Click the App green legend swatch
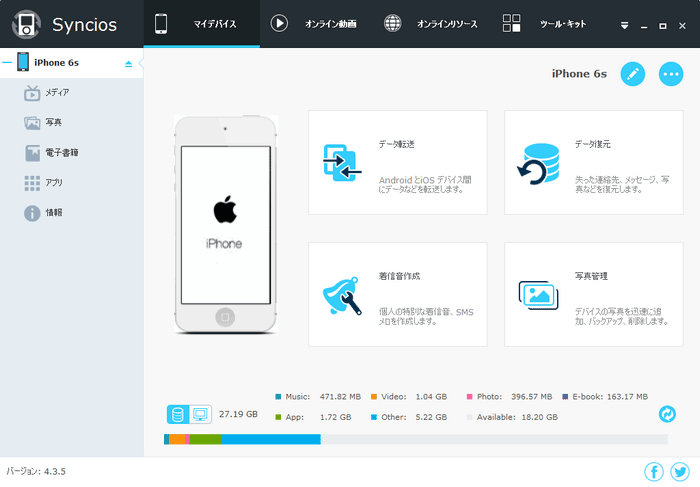 pos(278,417)
